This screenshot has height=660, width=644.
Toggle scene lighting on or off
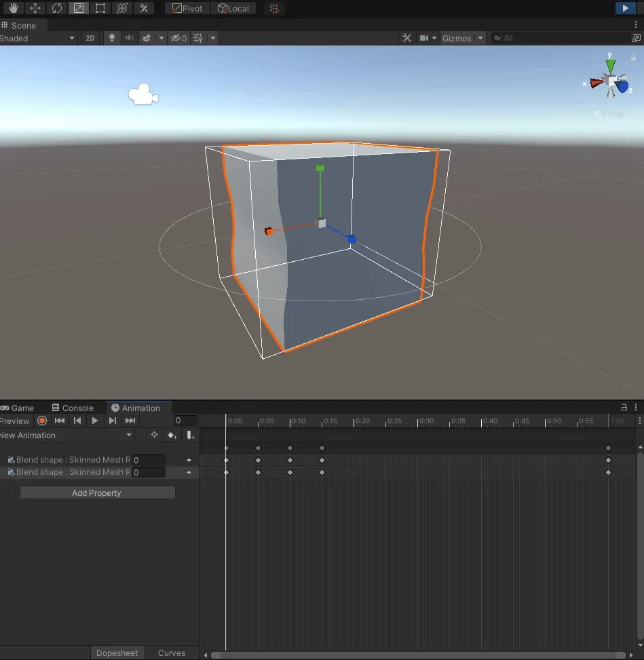(x=113, y=38)
